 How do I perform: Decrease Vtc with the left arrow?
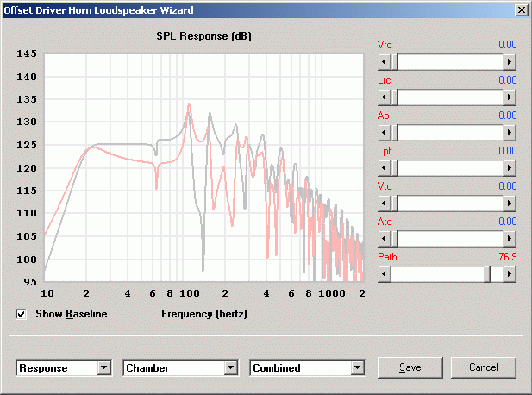pyautogui.click(x=384, y=203)
